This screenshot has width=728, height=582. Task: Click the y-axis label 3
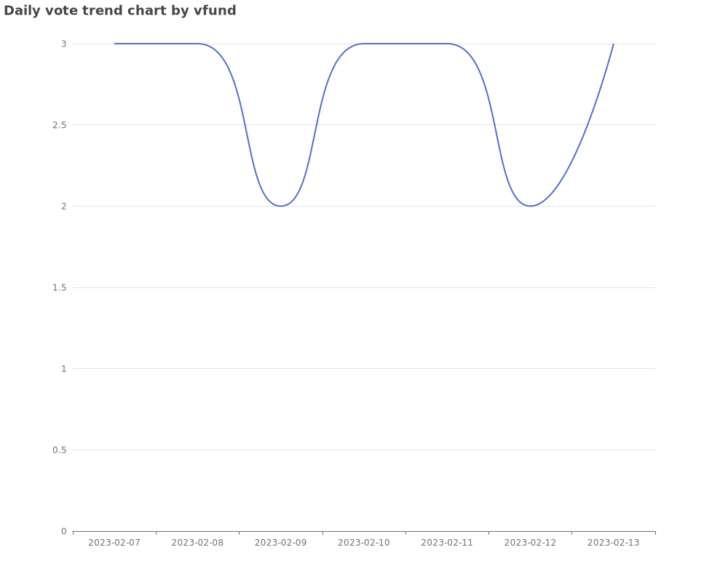click(64, 44)
